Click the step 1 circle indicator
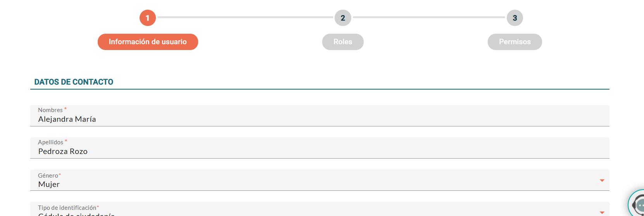Viewport: 644px width, 216px height. pyautogui.click(x=147, y=18)
